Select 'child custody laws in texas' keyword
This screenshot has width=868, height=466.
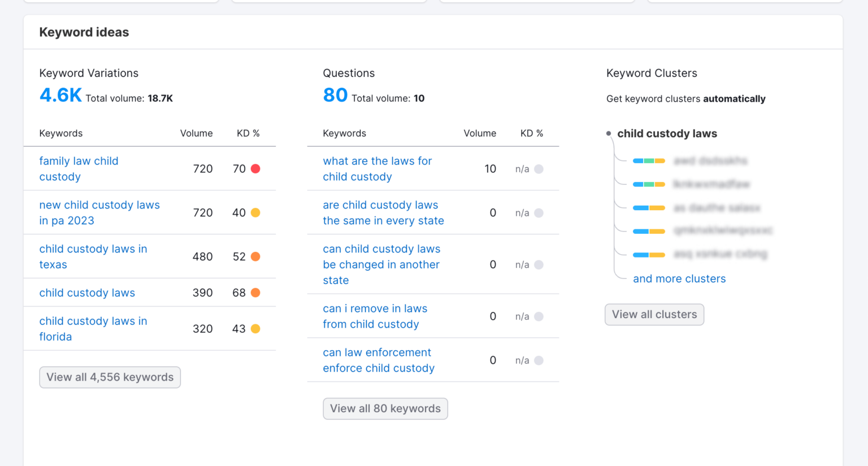93,257
